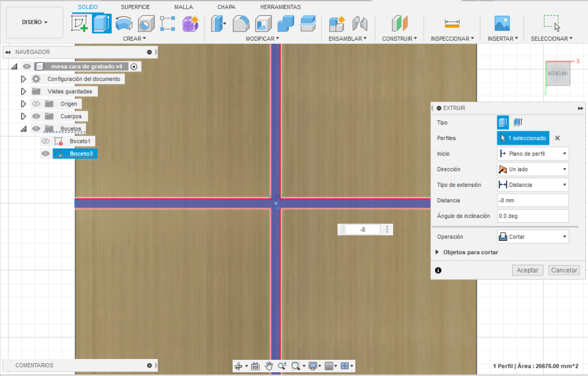Image resolution: width=588 pixels, height=376 pixels.
Task: Open the viewports layout icon
Action: tap(345, 366)
